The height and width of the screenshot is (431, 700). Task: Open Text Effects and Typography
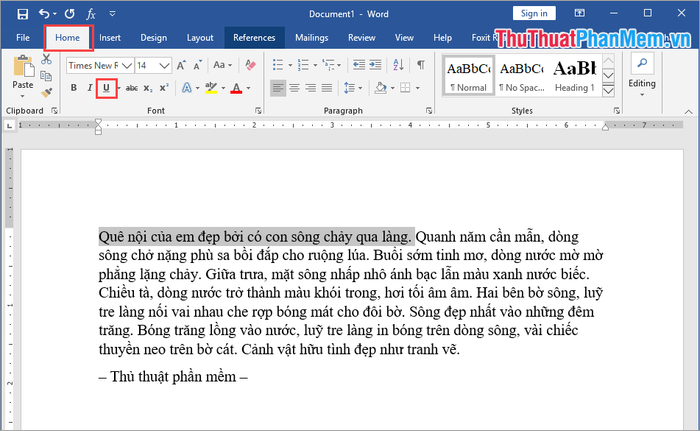(187, 88)
